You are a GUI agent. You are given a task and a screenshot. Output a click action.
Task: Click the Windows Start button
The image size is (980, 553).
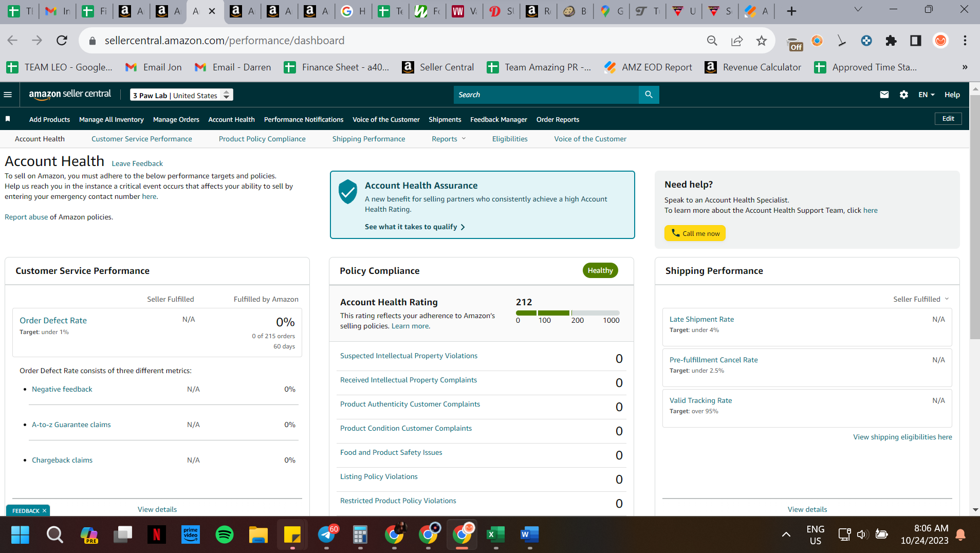click(20, 535)
